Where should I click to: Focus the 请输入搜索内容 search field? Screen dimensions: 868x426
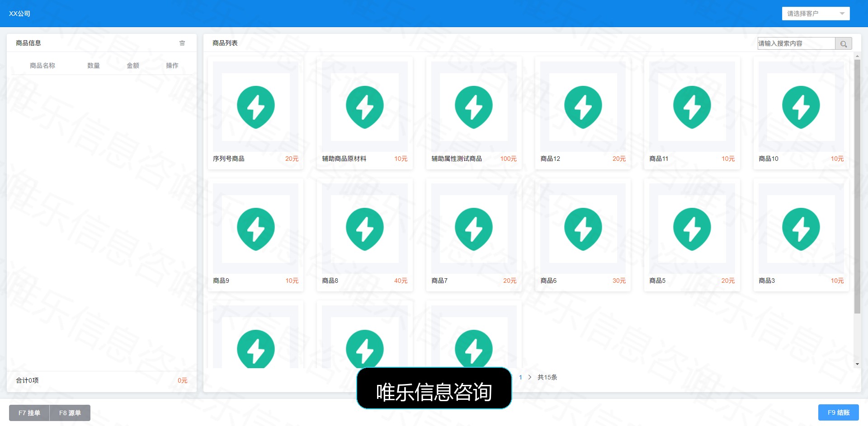coord(796,43)
